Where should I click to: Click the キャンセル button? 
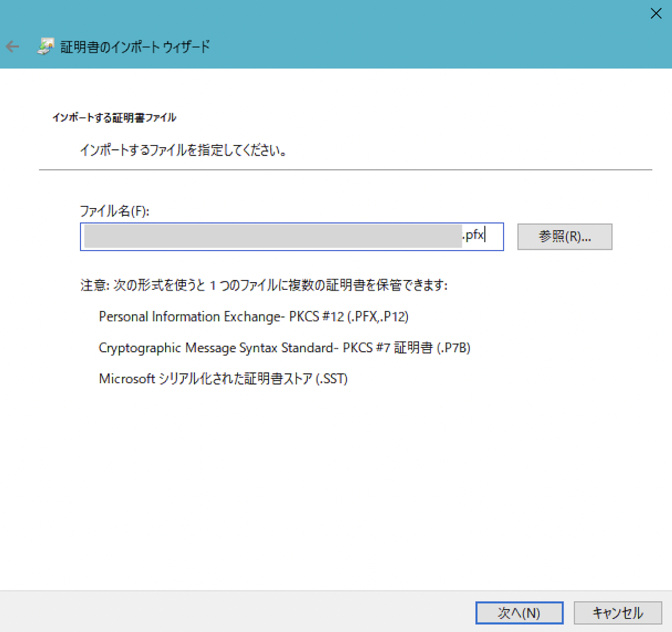617,613
